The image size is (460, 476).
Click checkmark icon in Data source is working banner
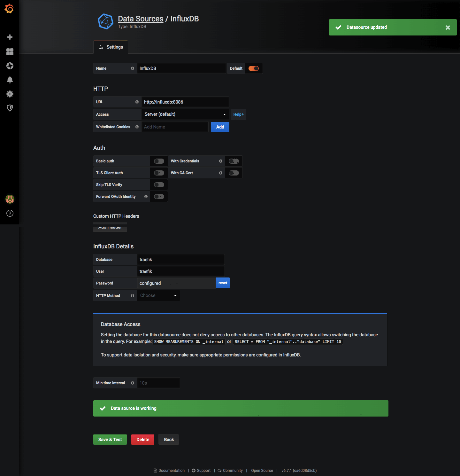[x=103, y=408]
